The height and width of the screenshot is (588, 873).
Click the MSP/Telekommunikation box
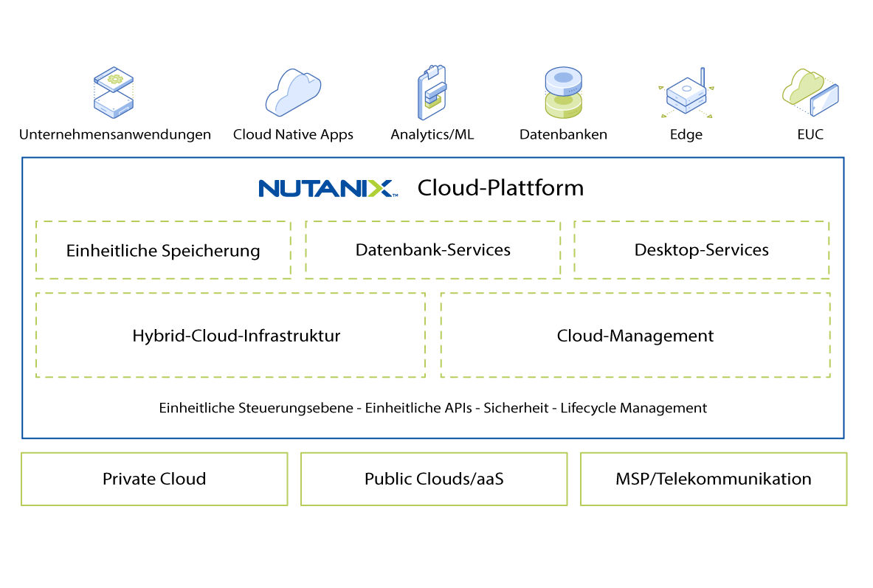[x=713, y=479]
